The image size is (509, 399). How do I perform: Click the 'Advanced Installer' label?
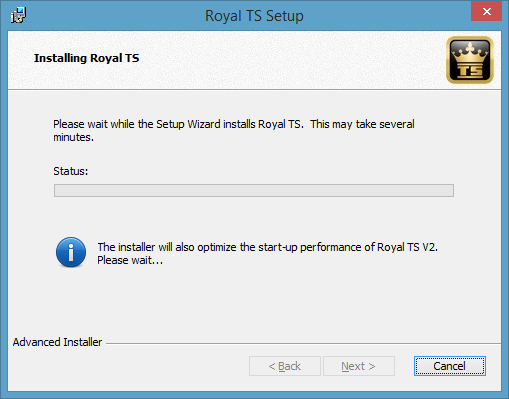coord(57,342)
